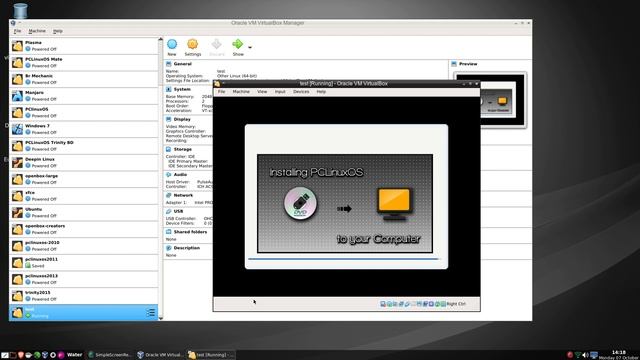This screenshot has height=360, width=640.
Task: Open the Manager window's Help menu
Action: [x=58, y=31]
